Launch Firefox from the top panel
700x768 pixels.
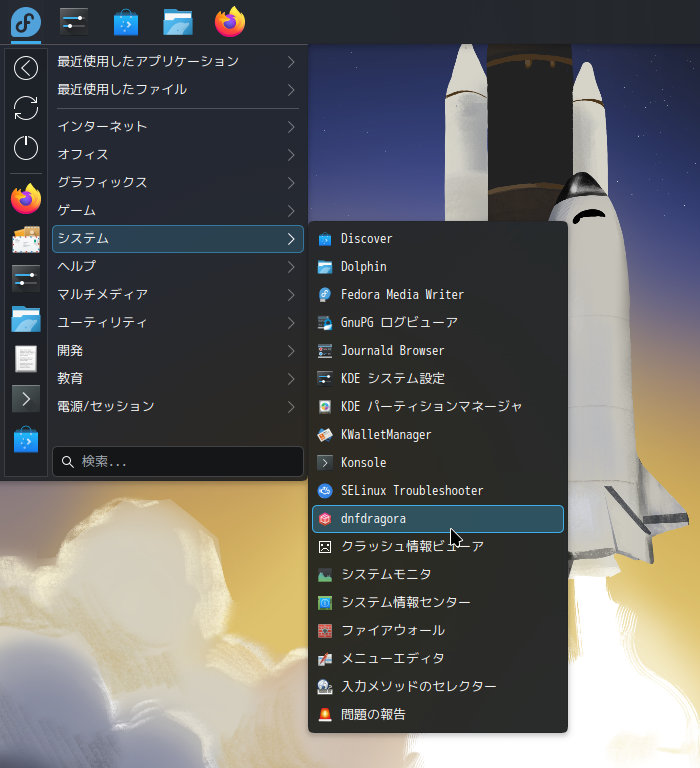(x=230, y=22)
